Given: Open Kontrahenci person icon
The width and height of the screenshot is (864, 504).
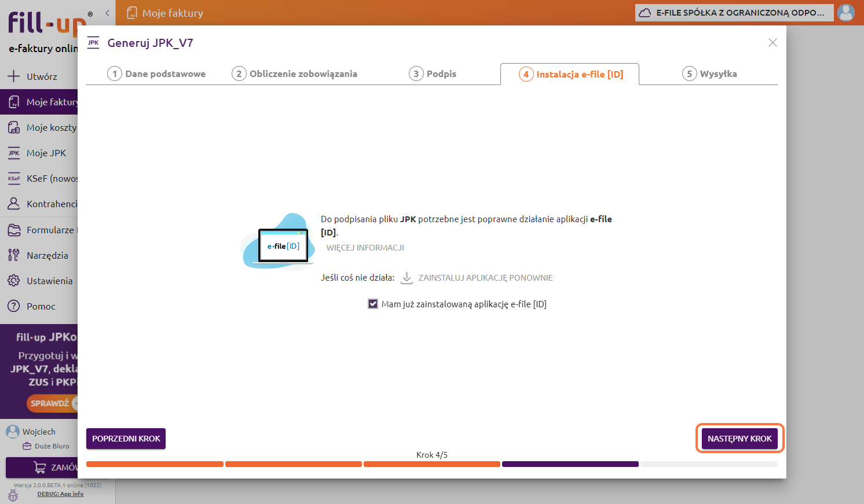Looking at the screenshot, I should tap(14, 204).
